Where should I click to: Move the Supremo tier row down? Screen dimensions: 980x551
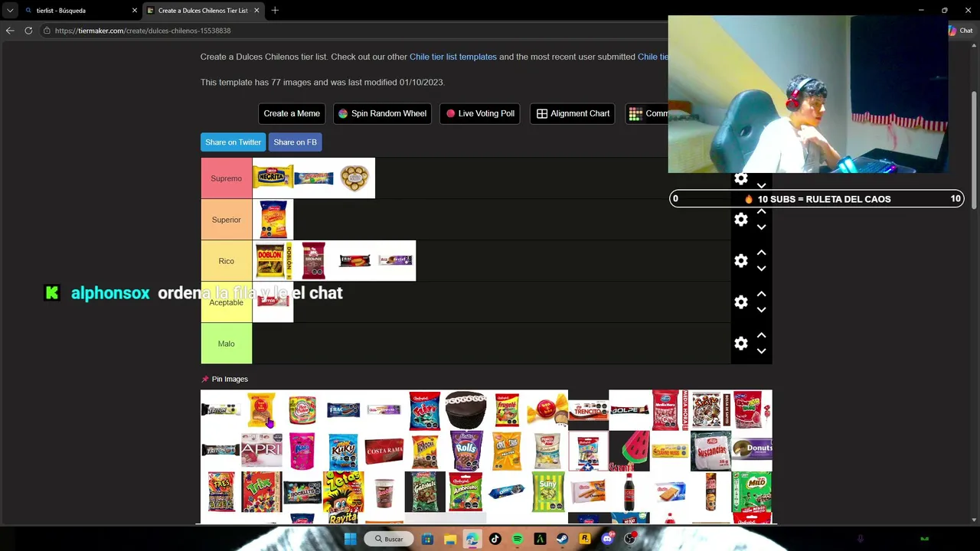click(761, 186)
